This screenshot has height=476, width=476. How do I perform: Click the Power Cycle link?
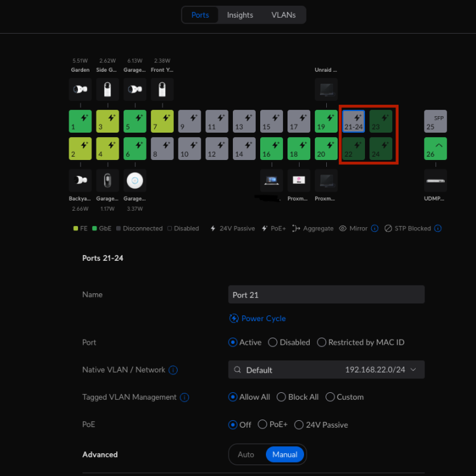tap(258, 319)
